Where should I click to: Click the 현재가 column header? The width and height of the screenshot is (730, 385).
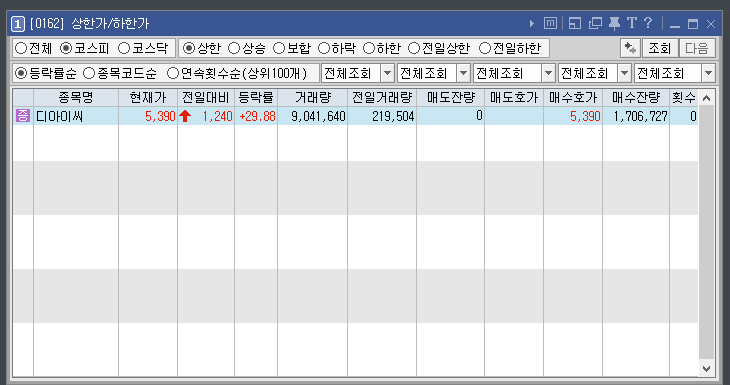[x=148, y=98]
